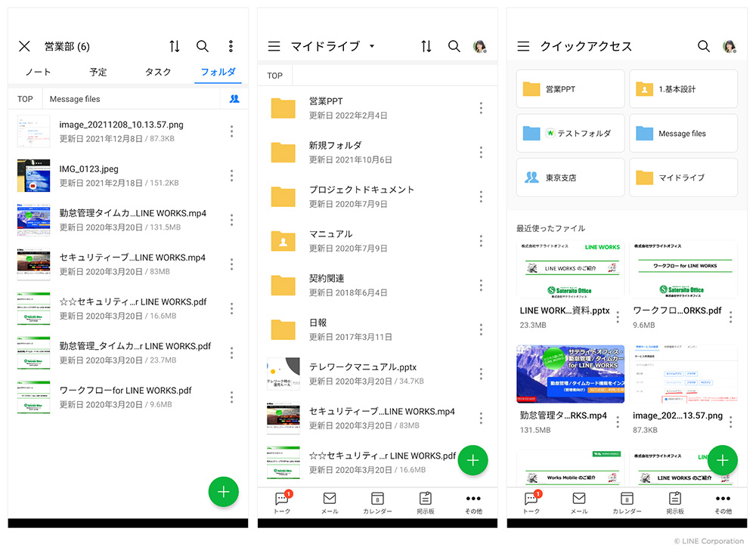Open options for ワークフローfor LINE WORKS.pdf

pyautogui.click(x=232, y=397)
